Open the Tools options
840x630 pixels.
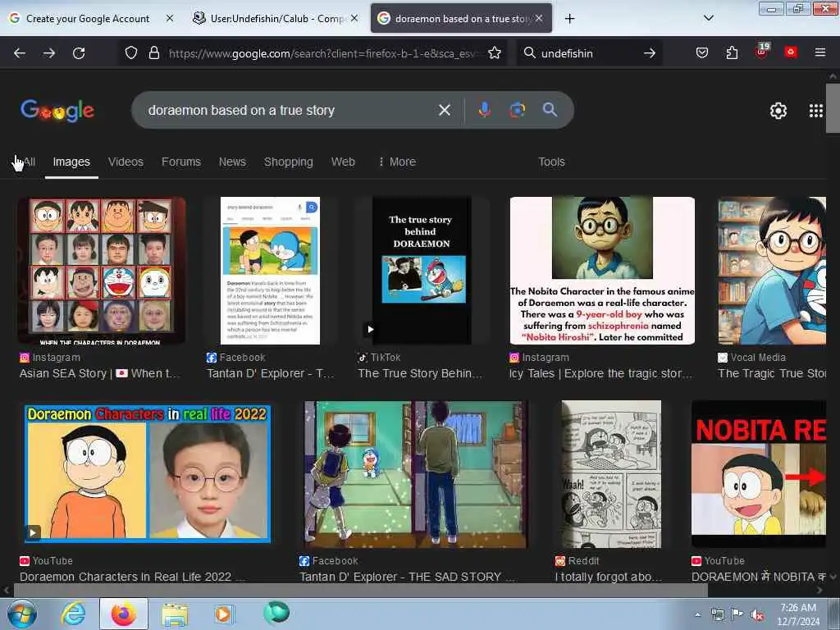click(x=551, y=162)
